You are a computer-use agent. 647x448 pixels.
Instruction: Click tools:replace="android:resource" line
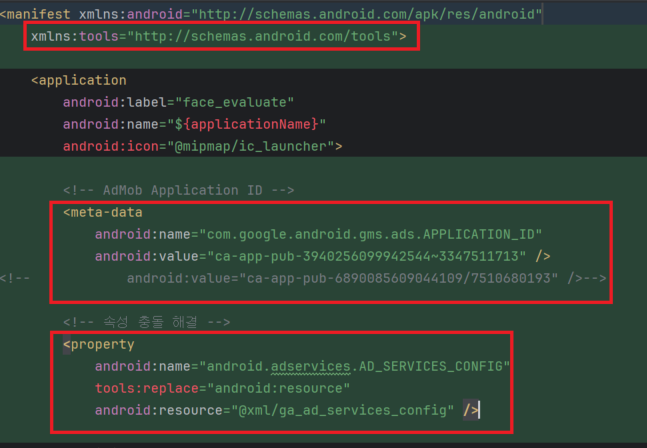click(222, 388)
